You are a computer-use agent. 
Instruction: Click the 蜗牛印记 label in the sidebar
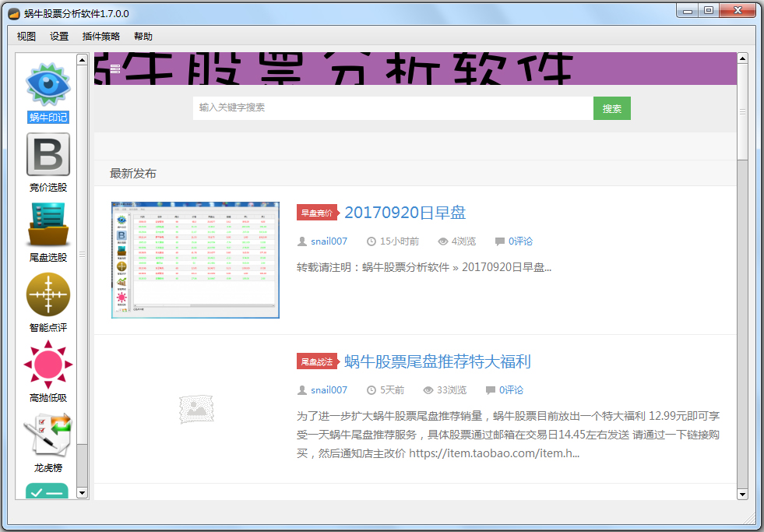(48, 117)
